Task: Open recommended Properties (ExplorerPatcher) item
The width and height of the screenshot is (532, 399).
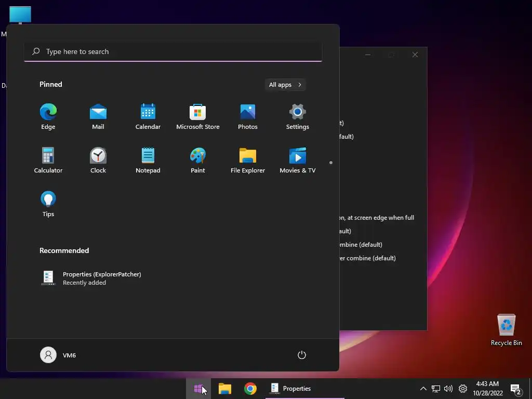Action: tap(91, 278)
